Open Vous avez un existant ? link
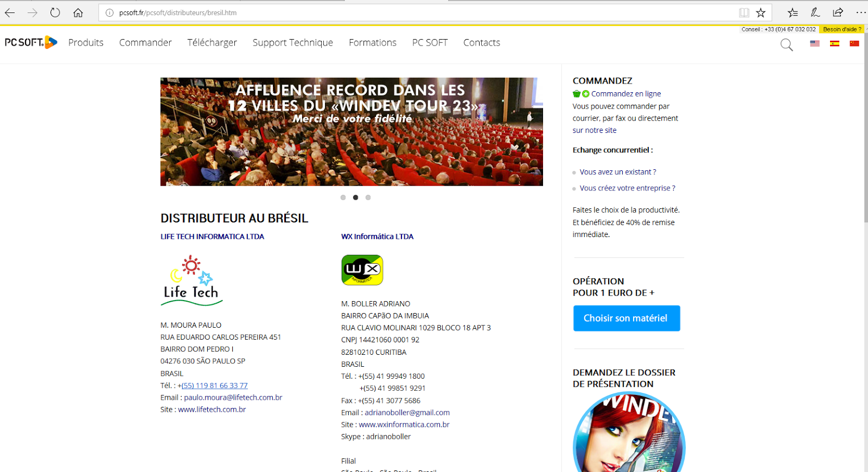Image resolution: width=868 pixels, height=472 pixels. click(618, 172)
